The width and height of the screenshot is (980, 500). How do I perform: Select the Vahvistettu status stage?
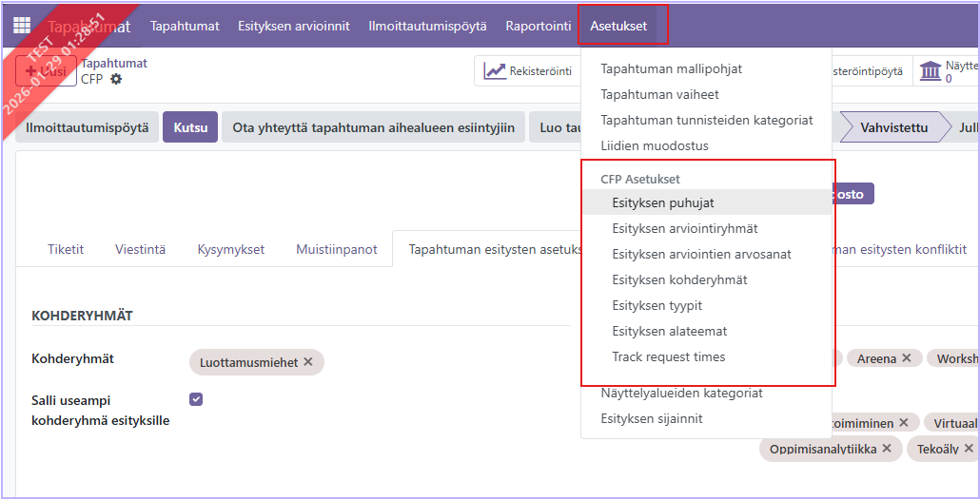click(x=893, y=127)
